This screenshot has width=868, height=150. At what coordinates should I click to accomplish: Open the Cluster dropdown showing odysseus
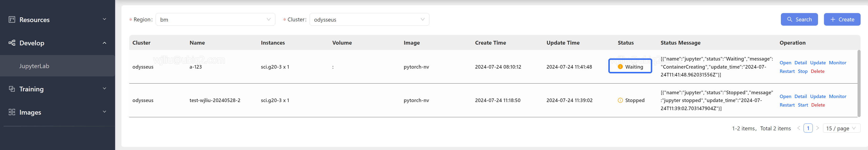coord(369,19)
